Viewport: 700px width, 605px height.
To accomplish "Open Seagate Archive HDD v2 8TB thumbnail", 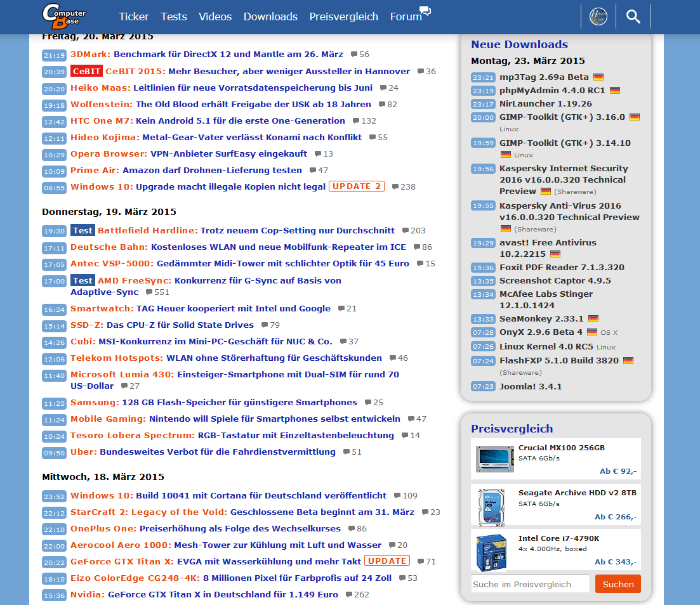I will point(491,508).
